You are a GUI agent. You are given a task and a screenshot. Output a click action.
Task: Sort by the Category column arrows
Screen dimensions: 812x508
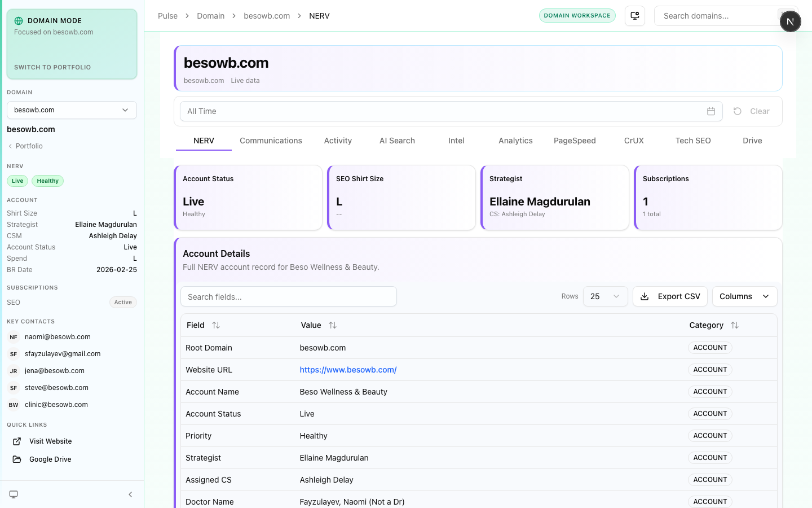pos(734,325)
